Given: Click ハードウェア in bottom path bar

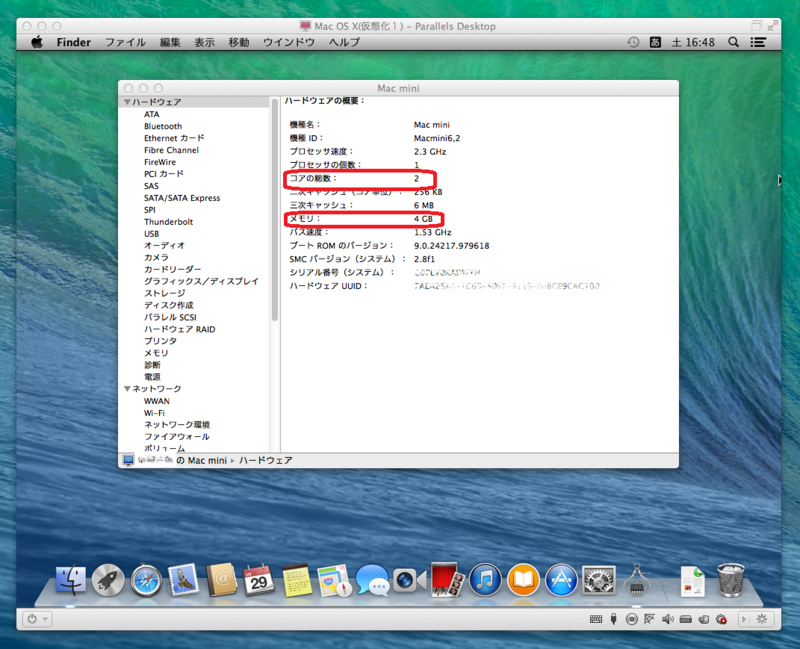Looking at the screenshot, I should point(266,460).
